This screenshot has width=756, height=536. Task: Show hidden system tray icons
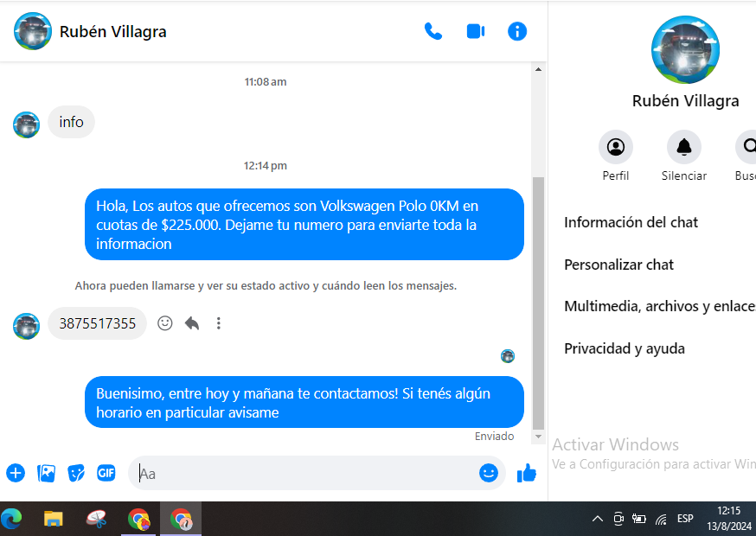pyautogui.click(x=598, y=519)
